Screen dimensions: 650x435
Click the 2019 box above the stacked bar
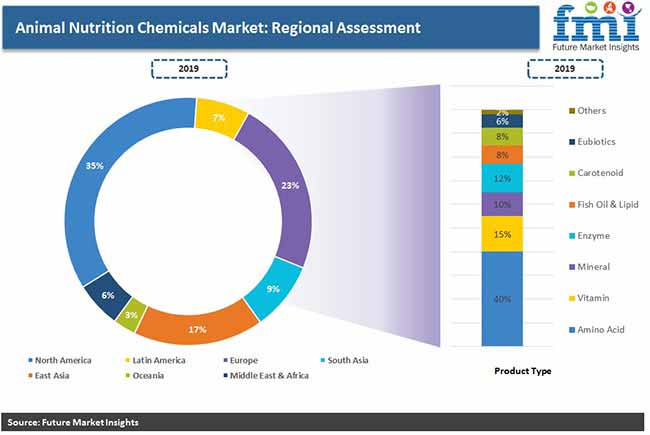pyautogui.click(x=565, y=69)
